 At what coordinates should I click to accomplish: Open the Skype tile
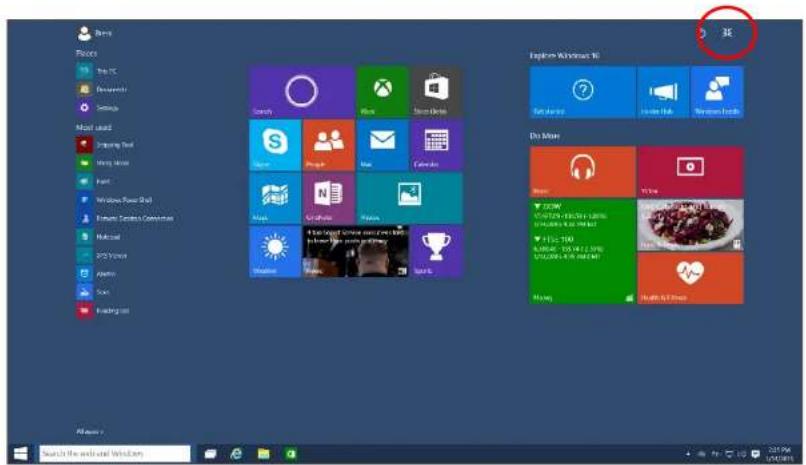pos(275,145)
